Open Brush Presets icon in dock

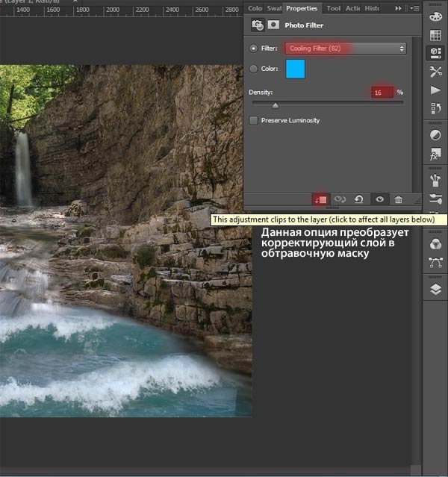coord(435,181)
